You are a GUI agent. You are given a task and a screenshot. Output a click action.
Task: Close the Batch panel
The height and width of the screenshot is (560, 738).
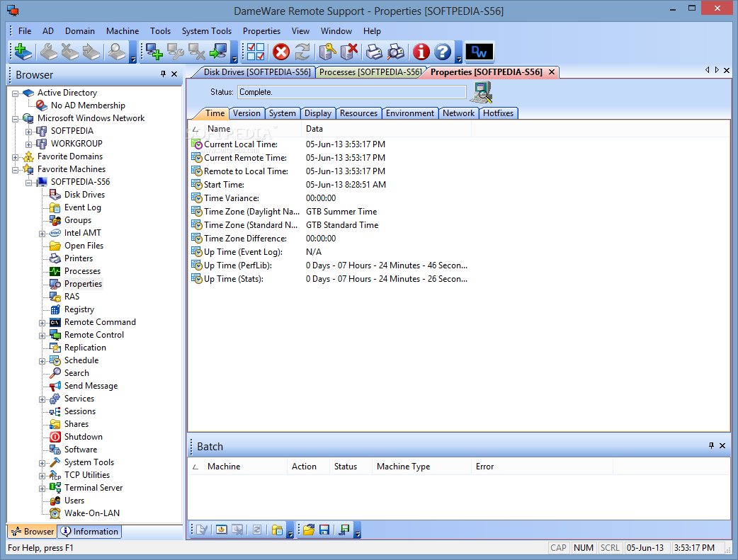point(722,445)
